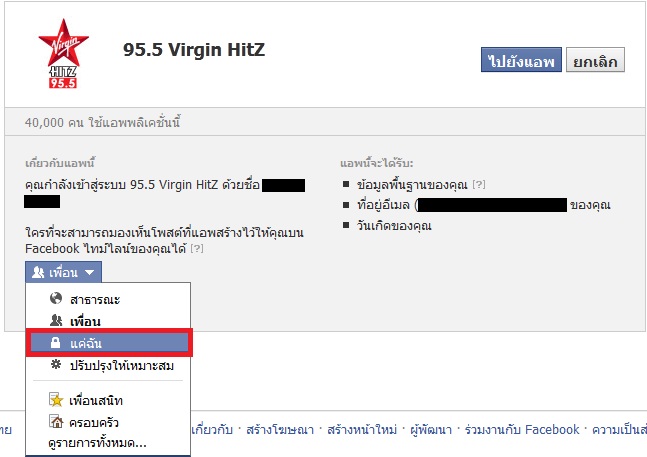Open the ร่วมงานกับ Facebook footer link
The width and height of the screenshot is (647, 457).
click(522, 430)
